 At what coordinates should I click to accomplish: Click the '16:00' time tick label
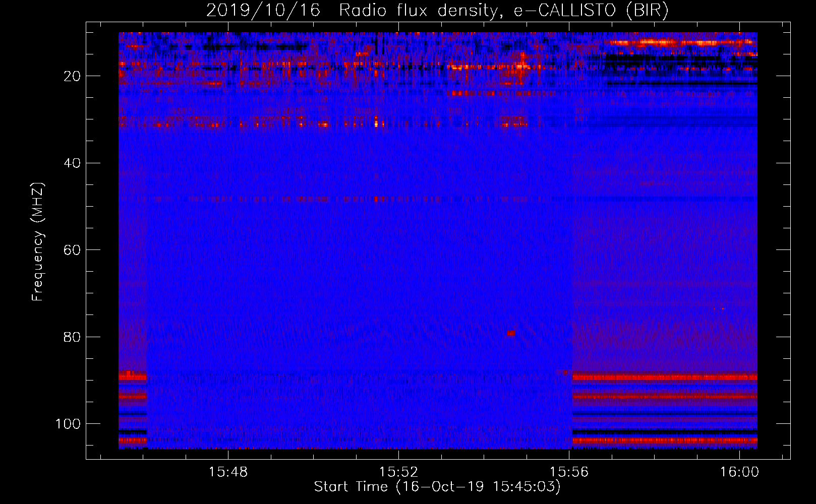(x=739, y=472)
